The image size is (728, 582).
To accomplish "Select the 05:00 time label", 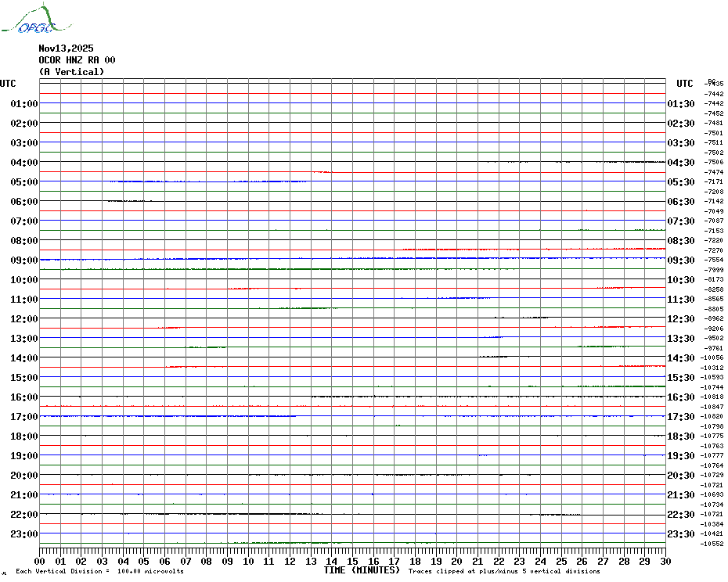I will 24,182.
